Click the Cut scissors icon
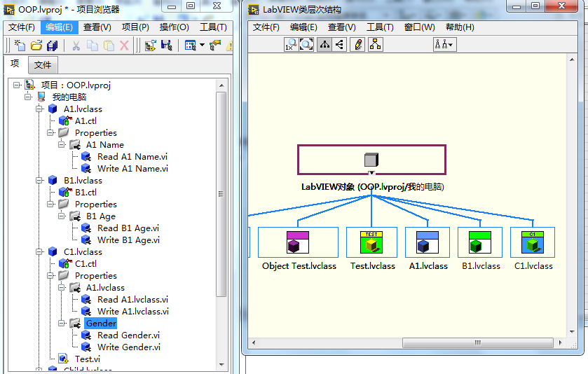This screenshot has width=588, height=374. pyautogui.click(x=76, y=46)
